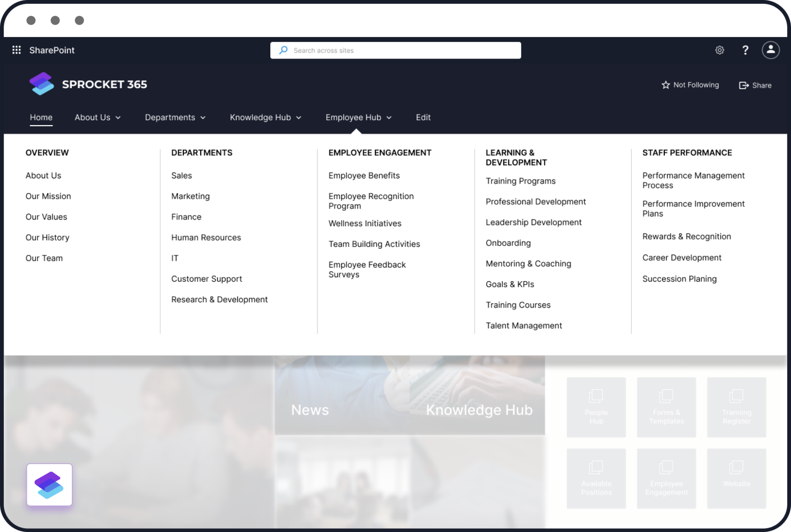
Task: Open the SharePoint app launcher waffle
Action: coord(16,50)
